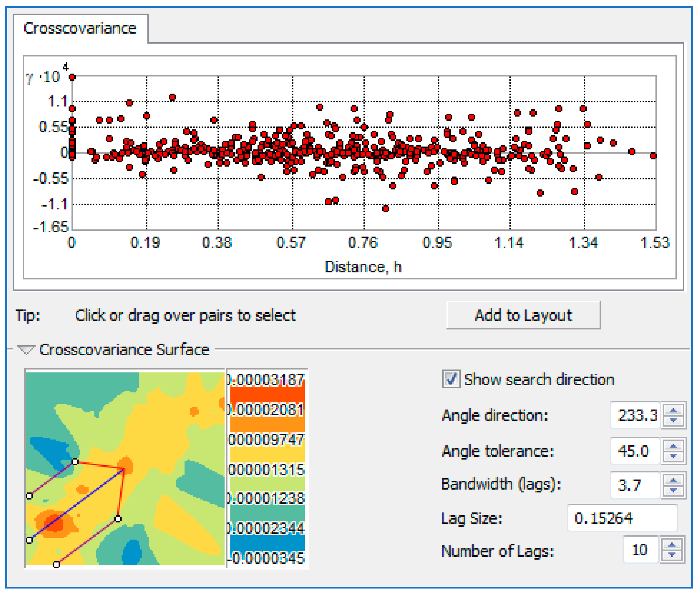Click the Lag Size input field
This screenshot has width=700, height=596.
click(x=622, y=518)
